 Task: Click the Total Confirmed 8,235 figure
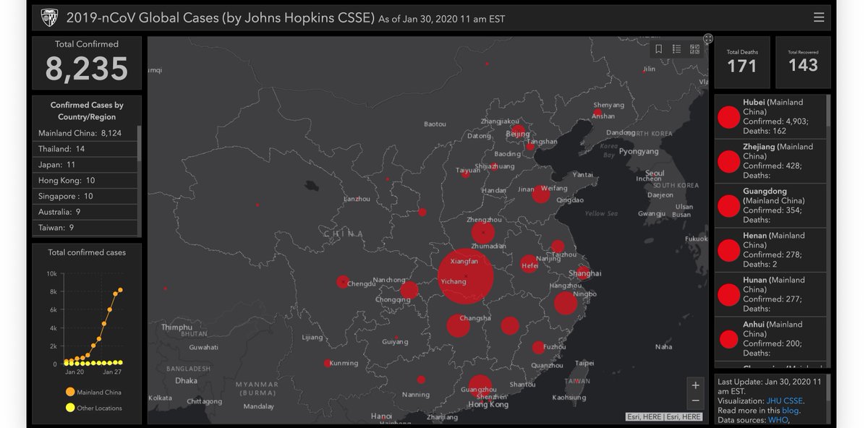pos(87,69)
